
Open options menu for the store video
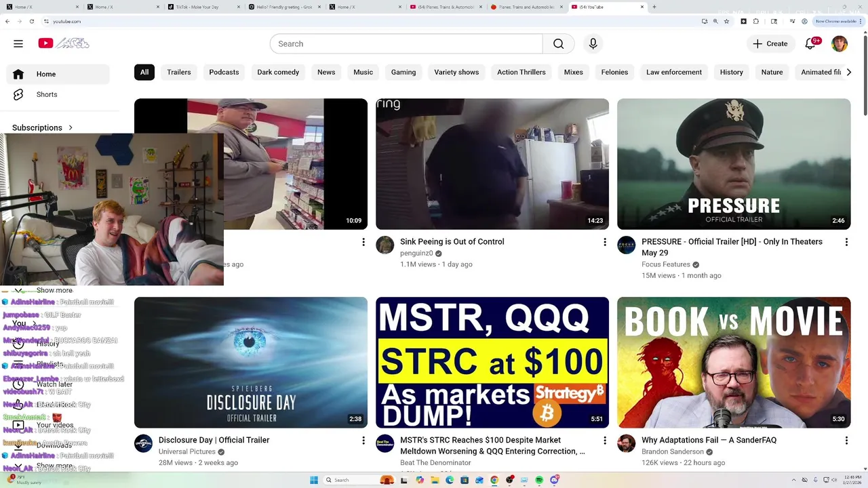point(363,242)
